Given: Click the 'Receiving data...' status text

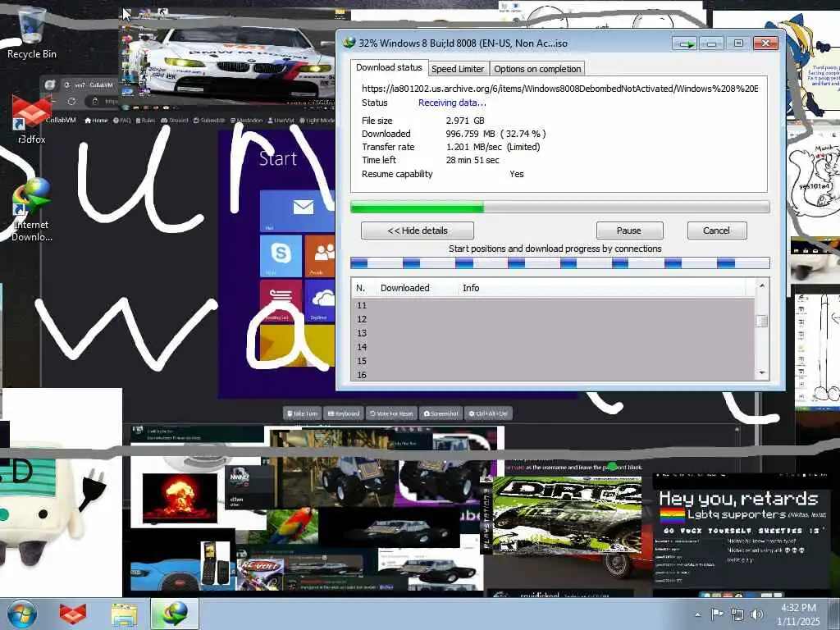Looking at the screenshot, I should pos(452,103).
